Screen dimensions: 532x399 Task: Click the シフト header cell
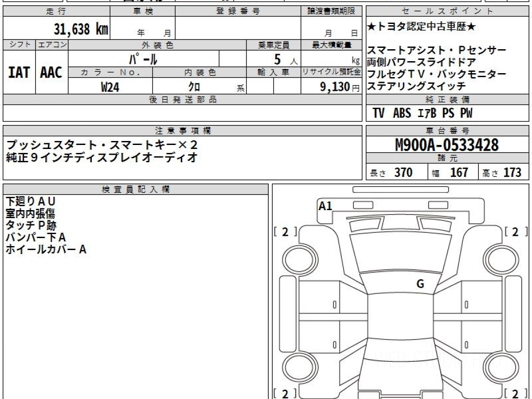tap(19, 45)
